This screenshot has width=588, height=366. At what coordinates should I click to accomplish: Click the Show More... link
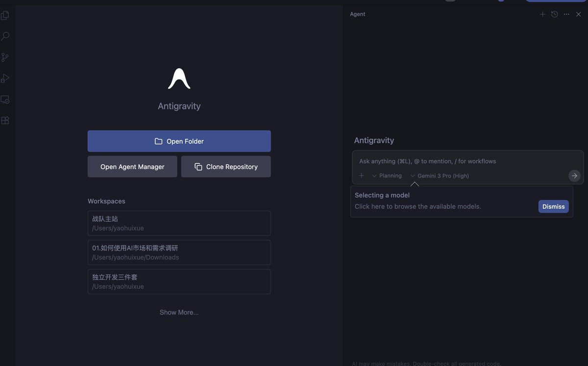click(x=179, y=313)
